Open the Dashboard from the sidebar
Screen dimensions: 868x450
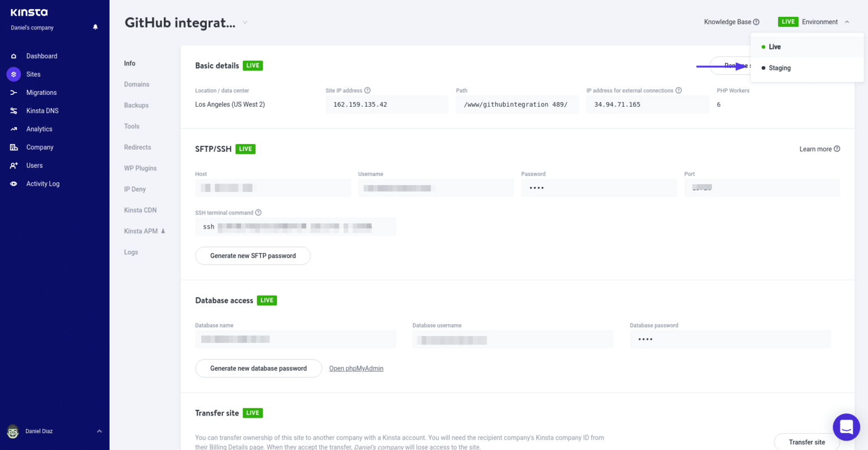(x=42, y=56)
